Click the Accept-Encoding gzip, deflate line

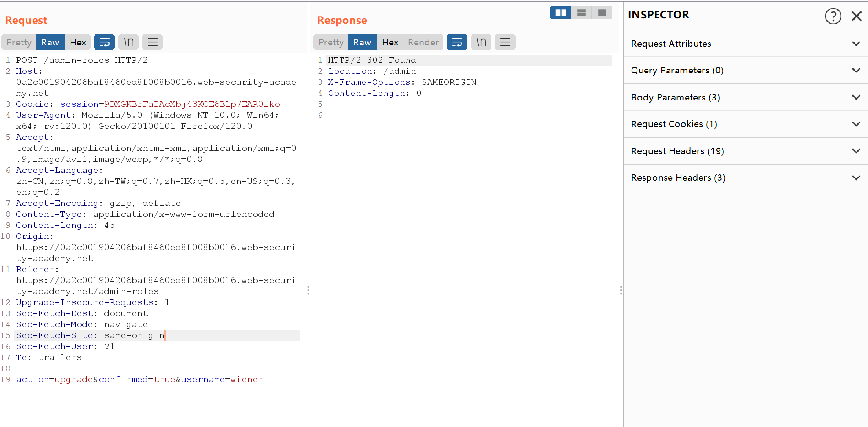tap(99, 203)
